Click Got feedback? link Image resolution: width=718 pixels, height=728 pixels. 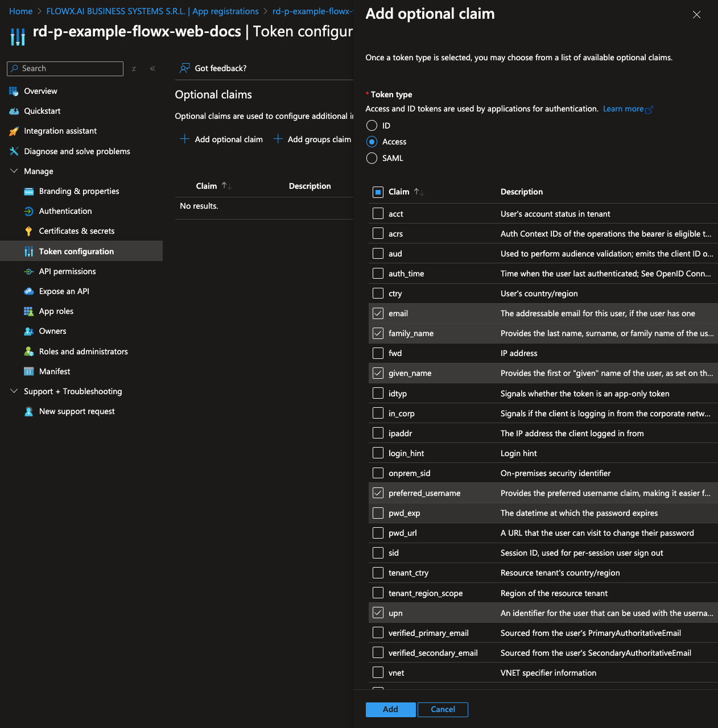(221, 68)
